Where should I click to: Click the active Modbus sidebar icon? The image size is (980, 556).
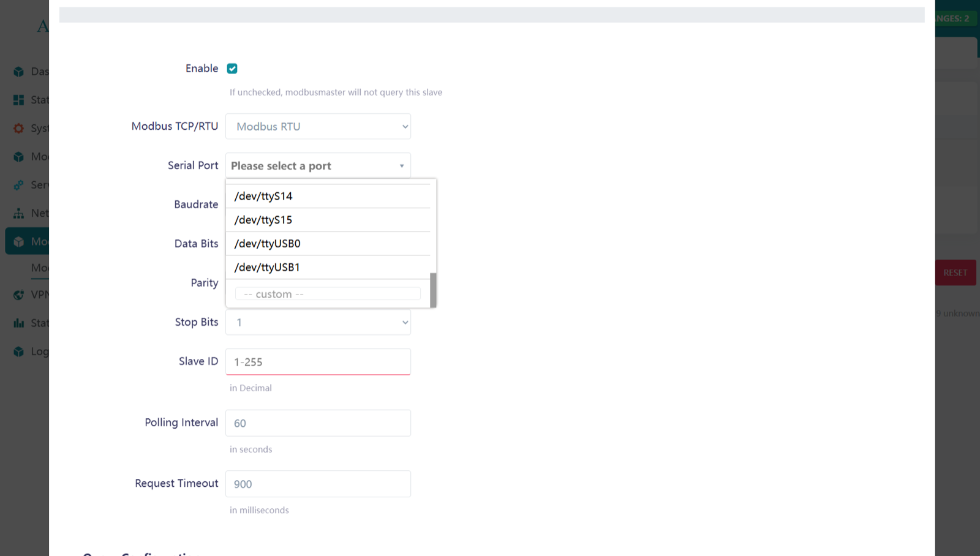pos(19,242)
